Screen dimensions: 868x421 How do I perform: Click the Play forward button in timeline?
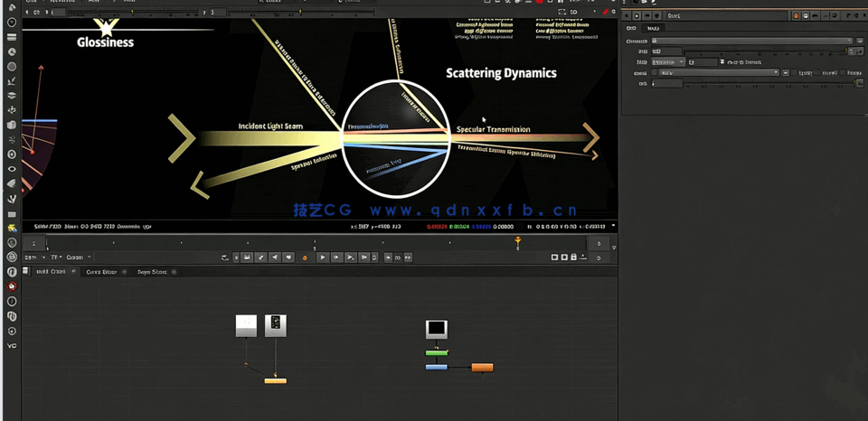323,257
